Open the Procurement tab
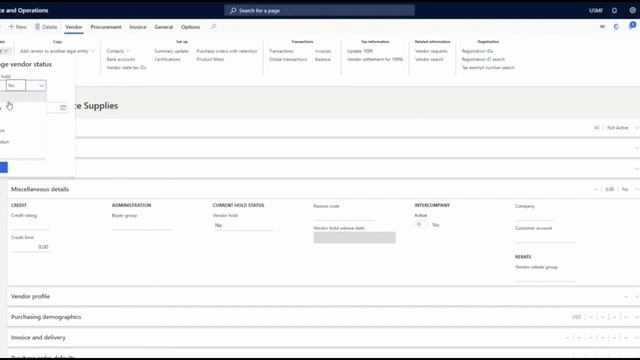Viewport: 640px width, 360px height. pyautogui.click(x=106, y=27)
